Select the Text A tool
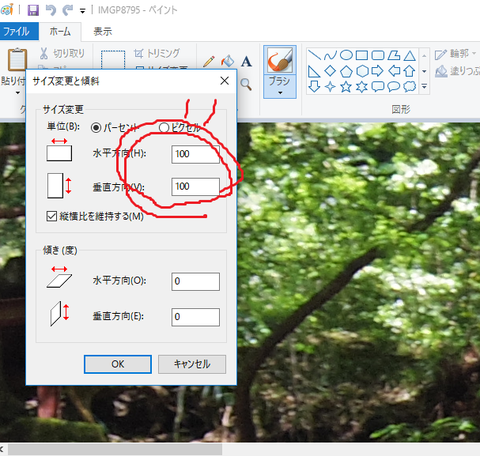 coord(246,61)
